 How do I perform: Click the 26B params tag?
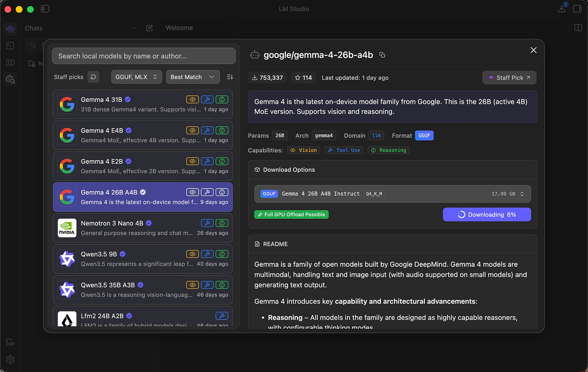click(280, 135)
